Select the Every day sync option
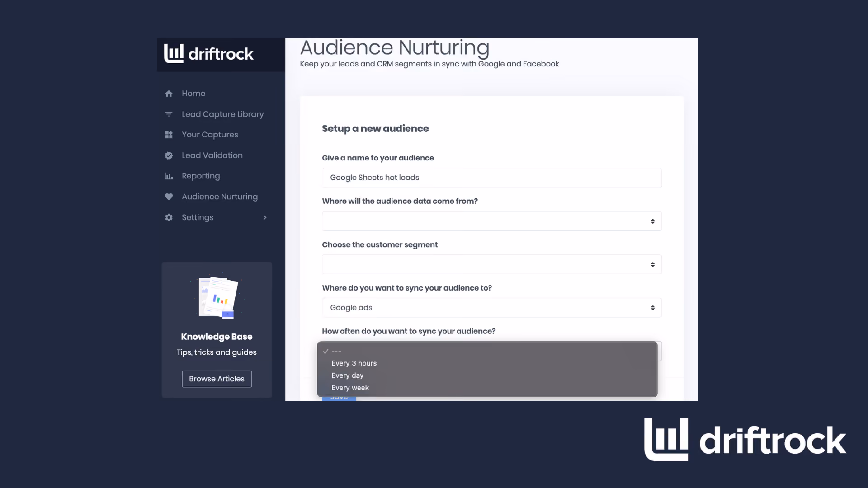Image resolution: width=868 pixels, height=488 pixels. [487, 375]
